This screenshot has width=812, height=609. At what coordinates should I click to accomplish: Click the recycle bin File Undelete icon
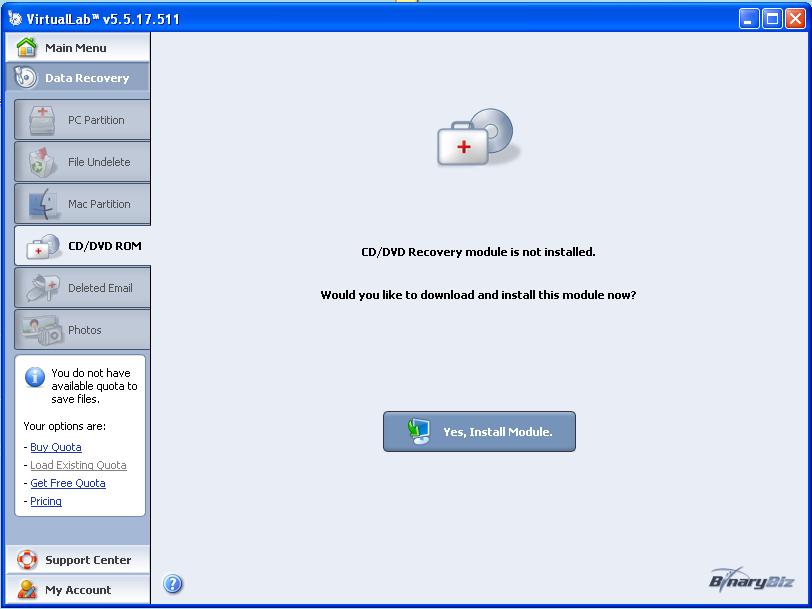point(41,162)
